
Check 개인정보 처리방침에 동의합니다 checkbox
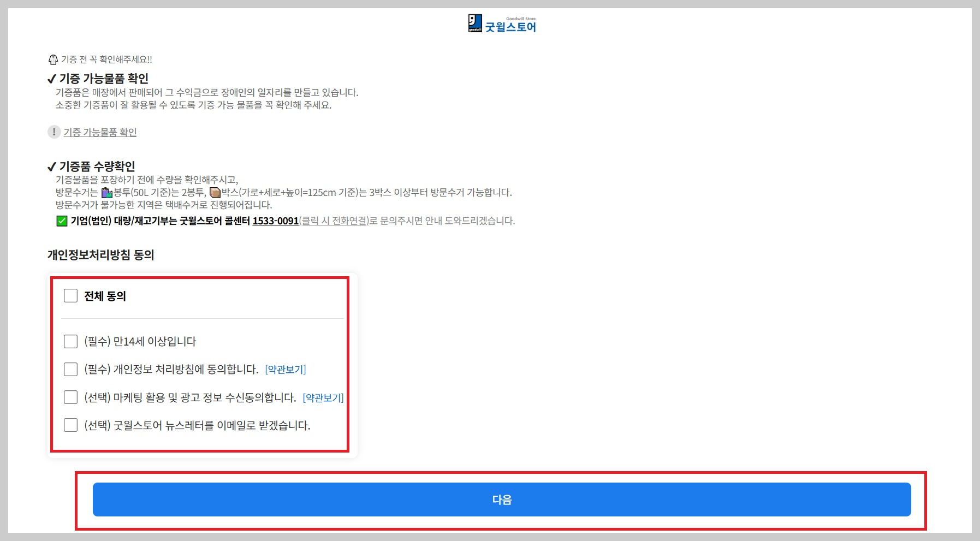71,370
